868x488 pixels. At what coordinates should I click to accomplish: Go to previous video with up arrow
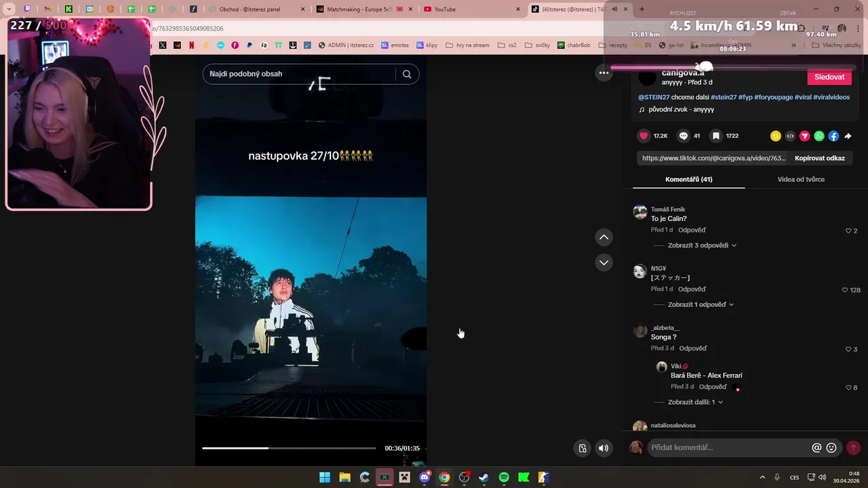pyautogui.click(x=604, y=237)
